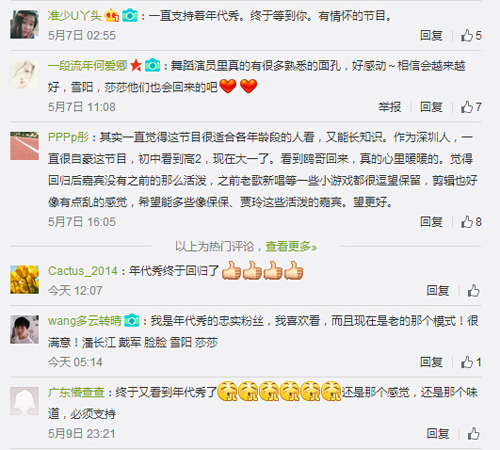Click Cactus_2014's yellow tulip avatar
Image resolution: width=500 pixels, height=450 pixels.
coord(24,279)
